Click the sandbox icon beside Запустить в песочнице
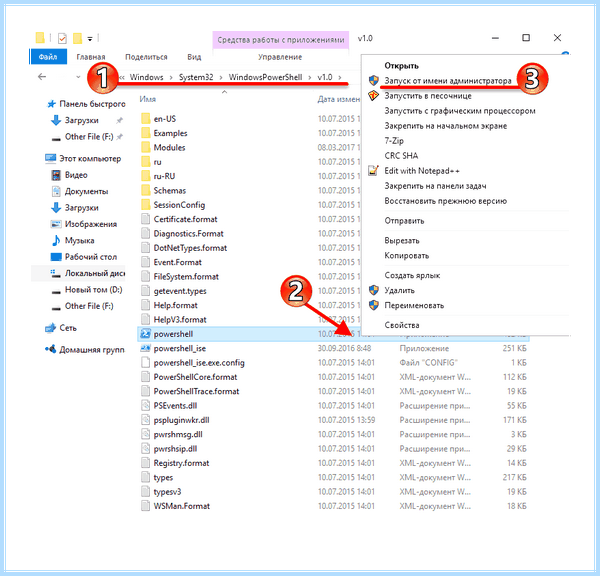600x576 pixels. (x=373, y=96)
